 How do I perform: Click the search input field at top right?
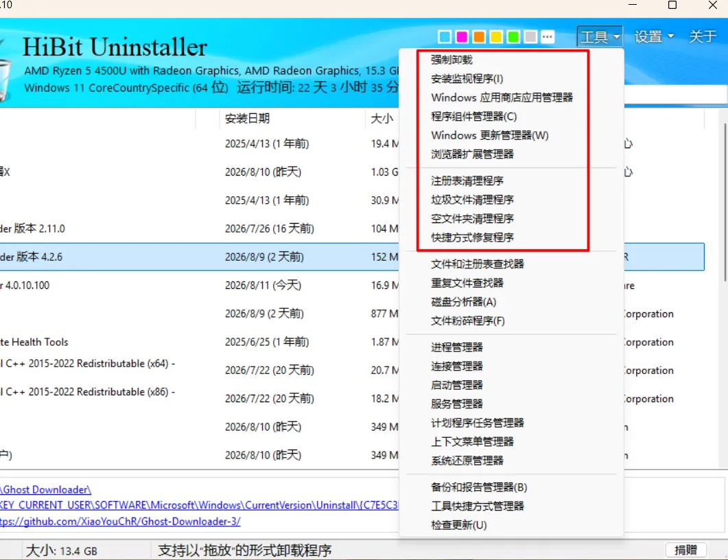click(x=676, y=94)
